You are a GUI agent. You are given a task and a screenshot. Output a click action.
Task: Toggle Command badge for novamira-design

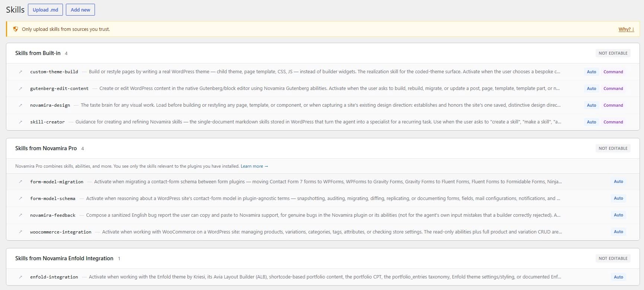(x=613, y=105)
